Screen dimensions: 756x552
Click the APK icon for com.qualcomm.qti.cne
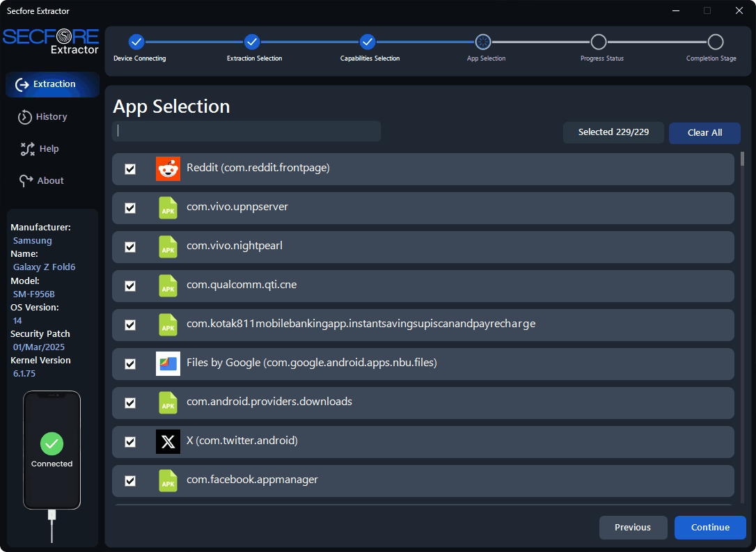168,286
